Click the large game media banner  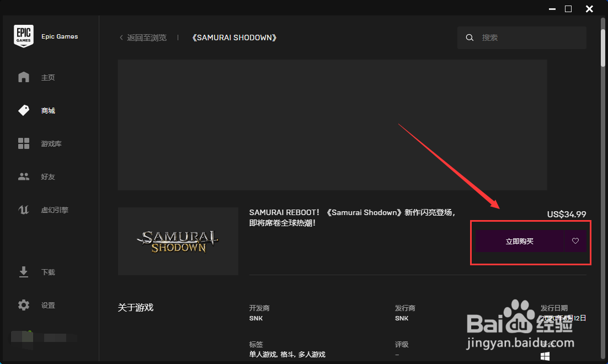[332, 125]
